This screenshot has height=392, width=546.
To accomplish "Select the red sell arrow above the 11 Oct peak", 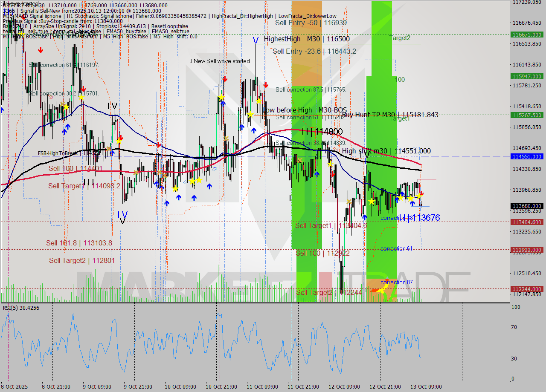I will 266,84.
